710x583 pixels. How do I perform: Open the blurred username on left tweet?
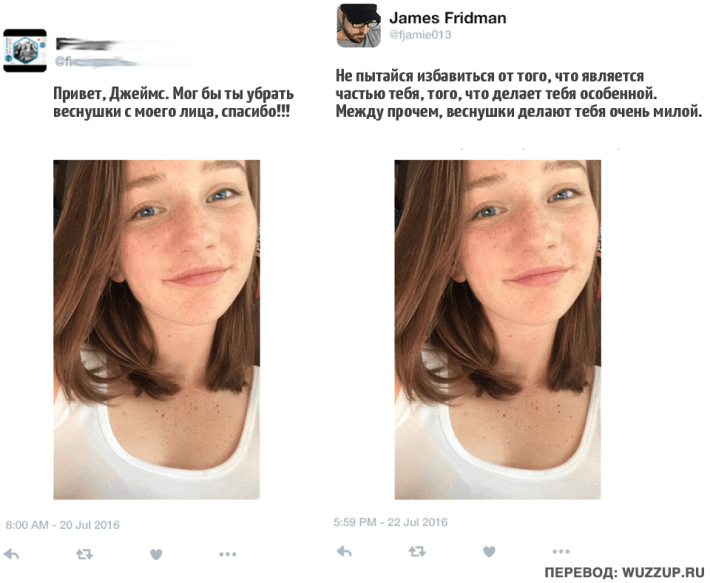[113, 44]
